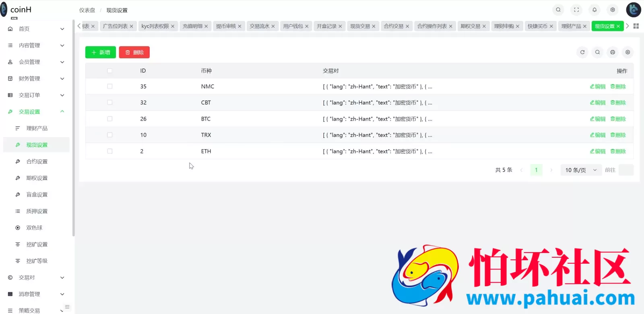The image size is (644, 314).
Task: Open 期权设置 in the sidebar
Action: (x=36, y=178)
